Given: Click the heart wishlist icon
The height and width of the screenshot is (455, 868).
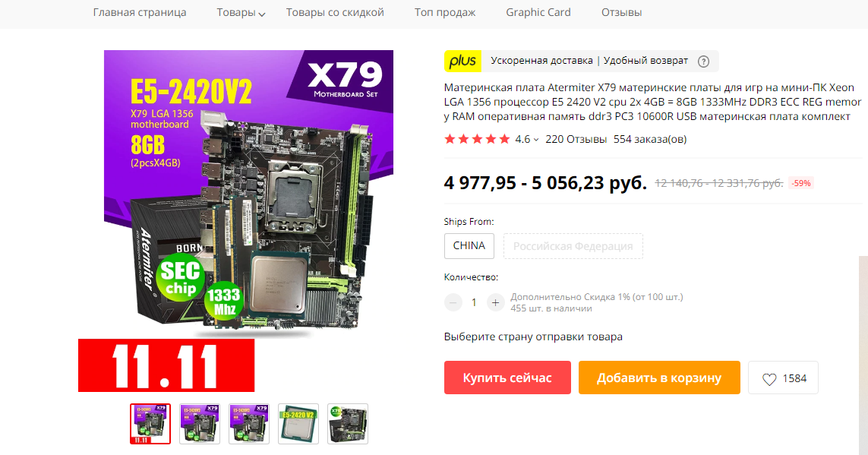Looking at the screenshot, I should coord(769,379).
